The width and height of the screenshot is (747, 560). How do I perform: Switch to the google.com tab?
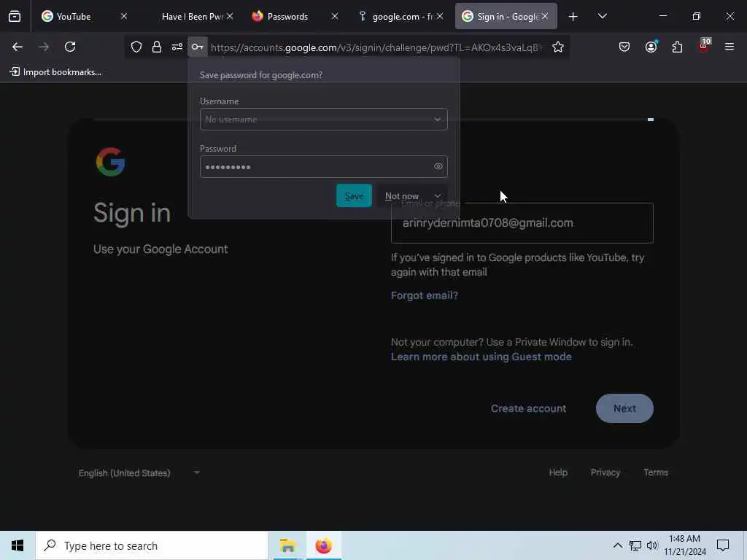click(403, 17)
